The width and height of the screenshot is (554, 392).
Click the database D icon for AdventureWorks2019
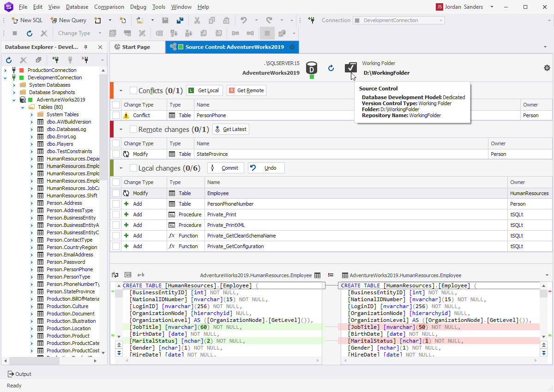coord(312,69)
